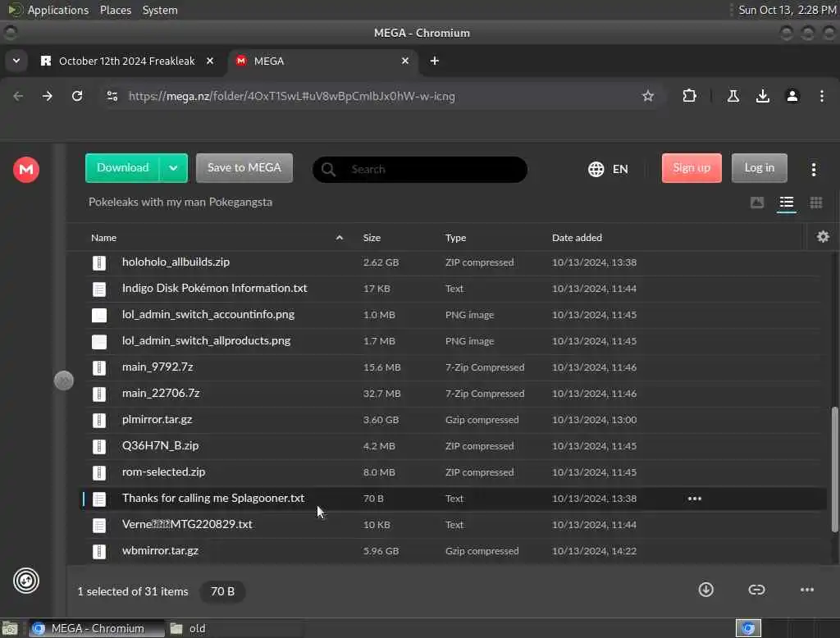The image size is (840, 638).
Task: Click the image icon of lol_admin_switch_accountinfo.png
Action: pyautogui.click(x=99, y=315)
